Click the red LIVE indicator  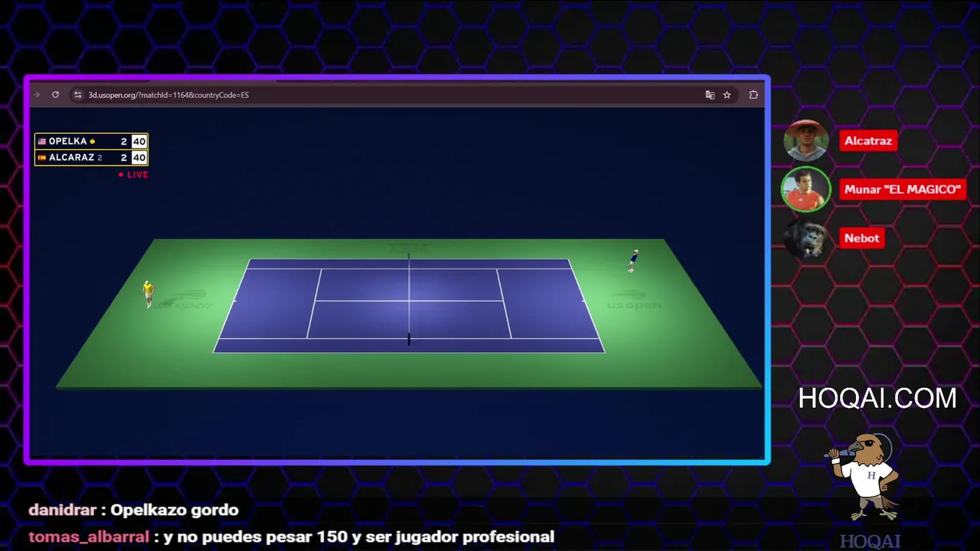point(133,174)
